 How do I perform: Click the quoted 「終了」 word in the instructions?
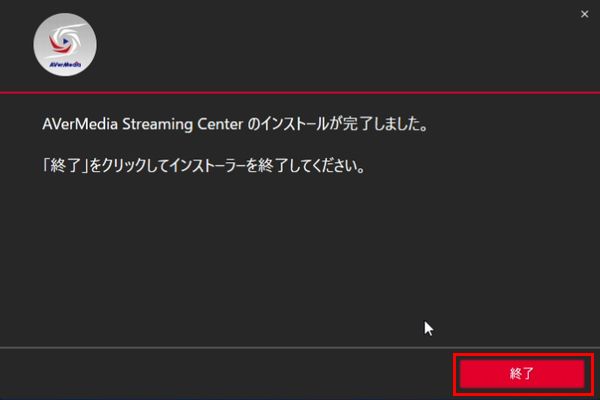(x=65, y=166)
